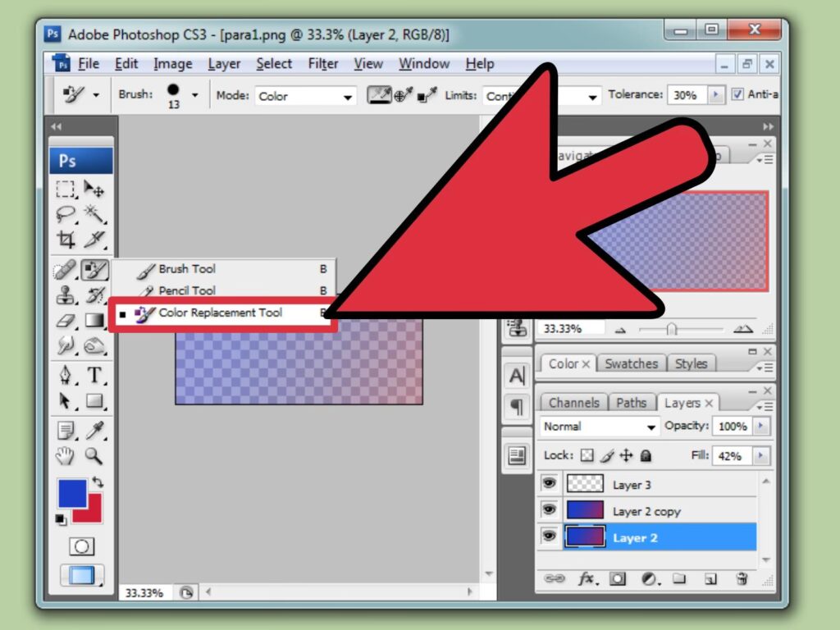Toggle the Anti-alias checkbox
The height and width of the screenshot is (630, 840).
[x=737, y=94]
